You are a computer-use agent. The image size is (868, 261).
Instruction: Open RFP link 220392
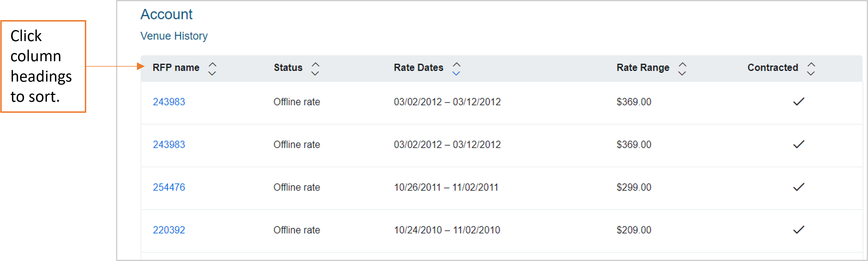169,230
